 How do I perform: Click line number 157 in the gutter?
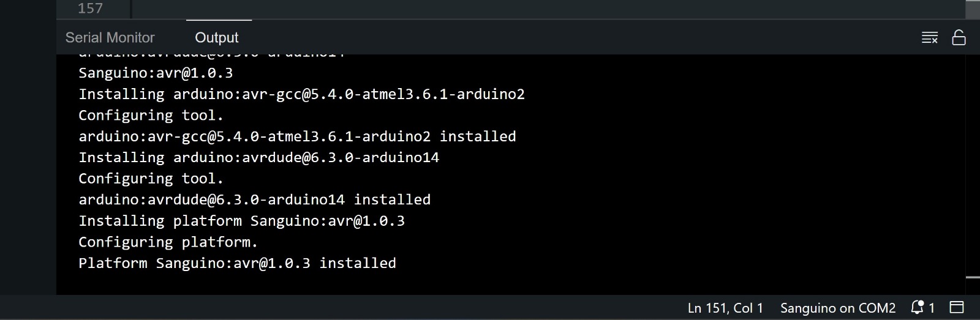coord(90,9)
